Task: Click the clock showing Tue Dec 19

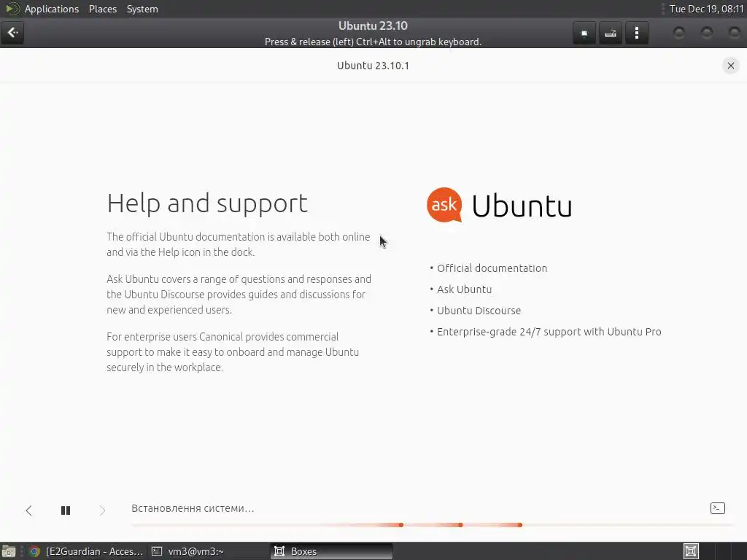Action: (x=706, y=9)
